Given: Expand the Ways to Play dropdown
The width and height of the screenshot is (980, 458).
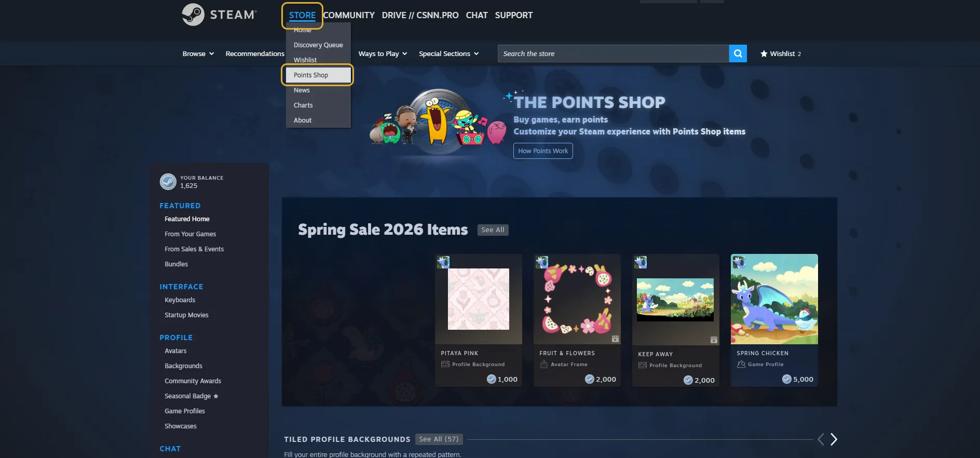Looking at the screenshot, I should (383, 53).
